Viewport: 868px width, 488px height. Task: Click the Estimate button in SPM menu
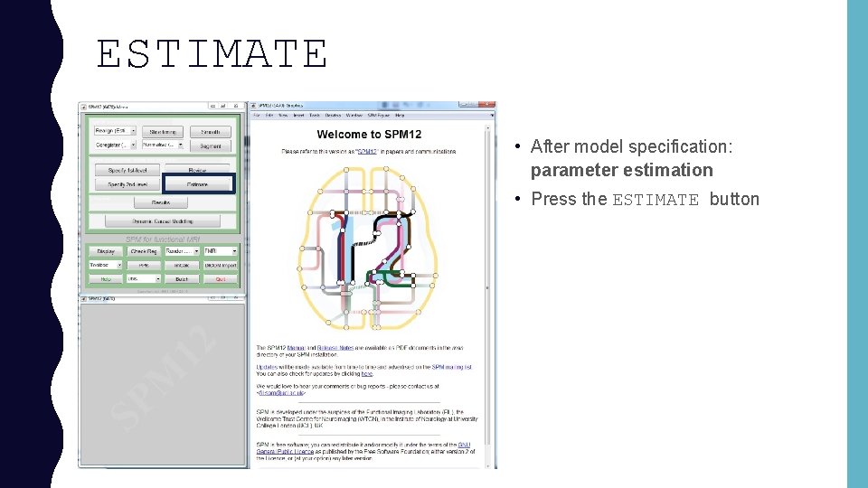[x=197, y=184]
